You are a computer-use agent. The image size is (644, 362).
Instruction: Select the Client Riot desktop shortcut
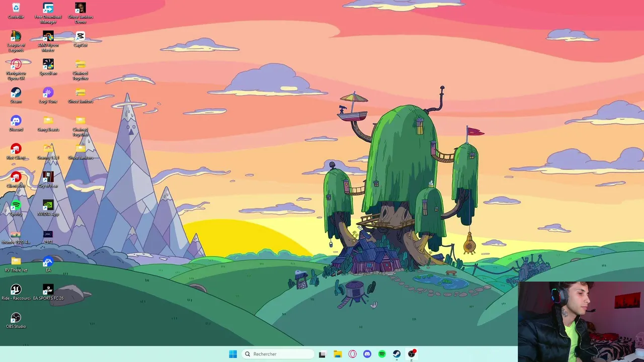click(16, 179)
